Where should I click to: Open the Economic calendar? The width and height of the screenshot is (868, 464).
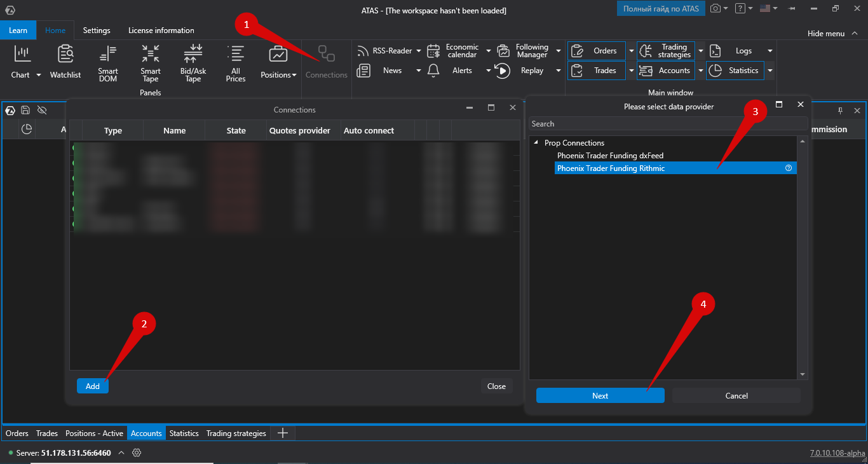pyautogui.click(x=454, y=51)
